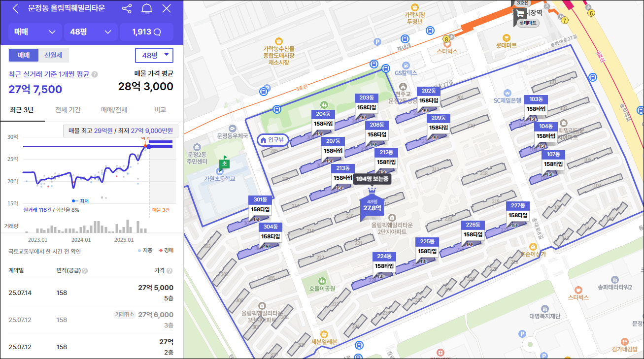The height and width of the screenshot is (359, 644).
Task: Select the 225동 map marker
Action: tap(427, 247)
